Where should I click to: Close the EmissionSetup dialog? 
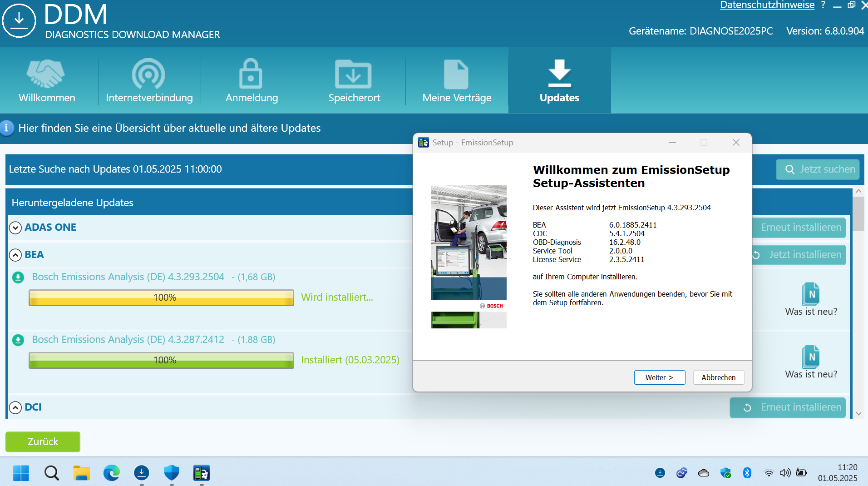tap(736, 143)
